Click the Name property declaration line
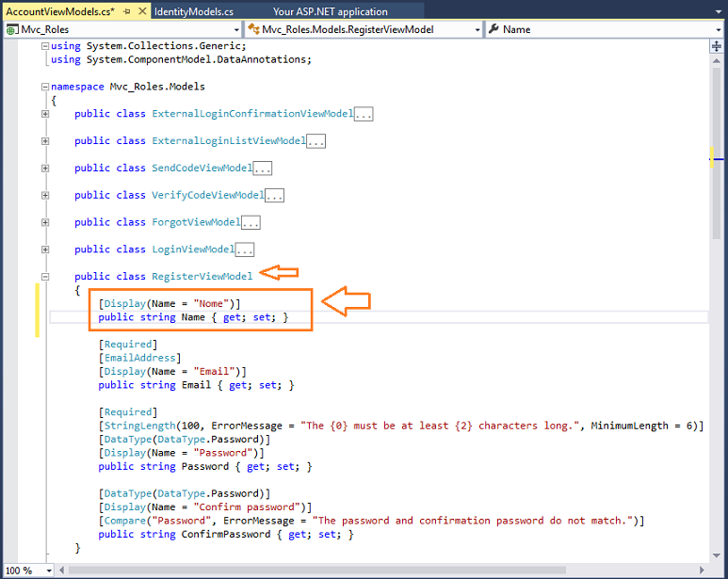The height and width of the screenshot is (579, 728). pos(193,317)
